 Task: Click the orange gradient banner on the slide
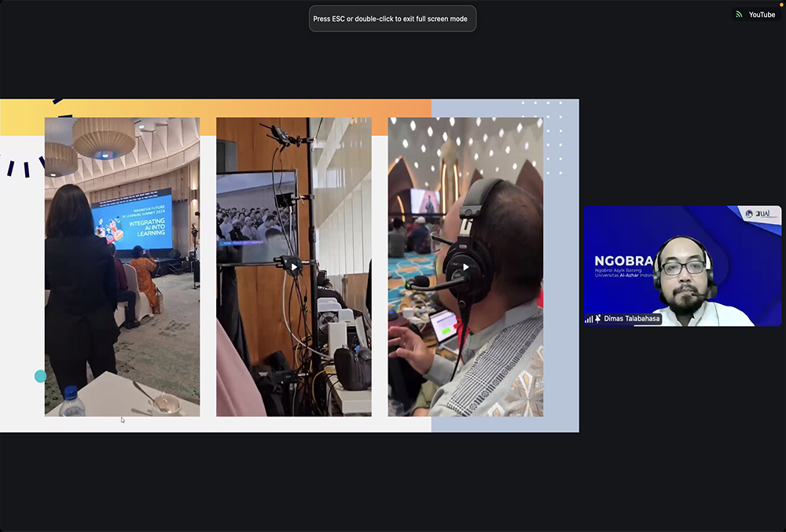[314, 108]
